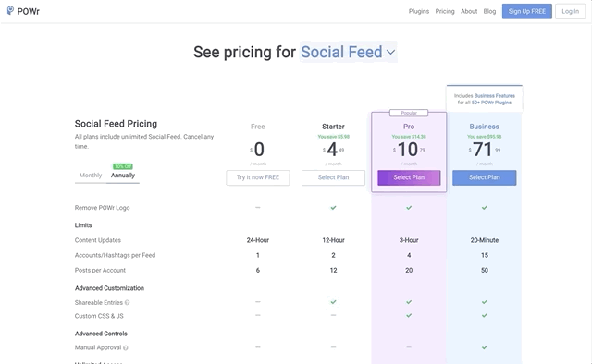Image resolution: width=592 pixels, height=364 pixels.
Task: Click the Shareable Entries info icon
Action: click(x=128, y=302)
